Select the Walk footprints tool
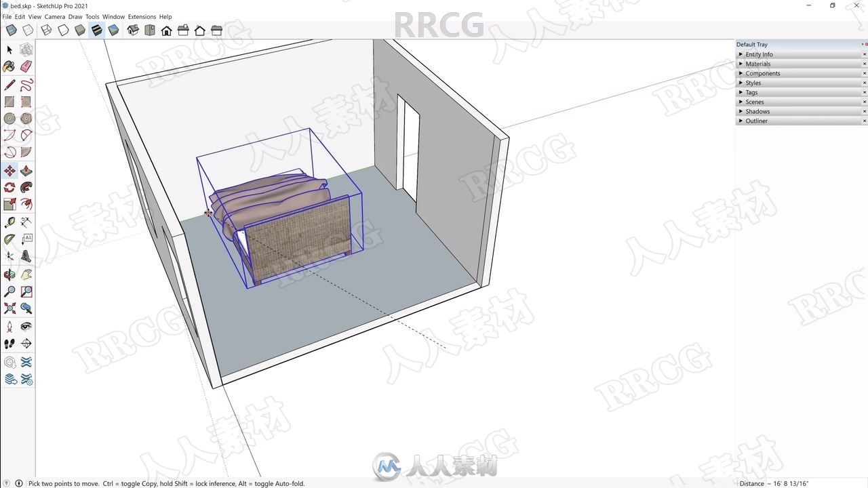 click(9, 344)
